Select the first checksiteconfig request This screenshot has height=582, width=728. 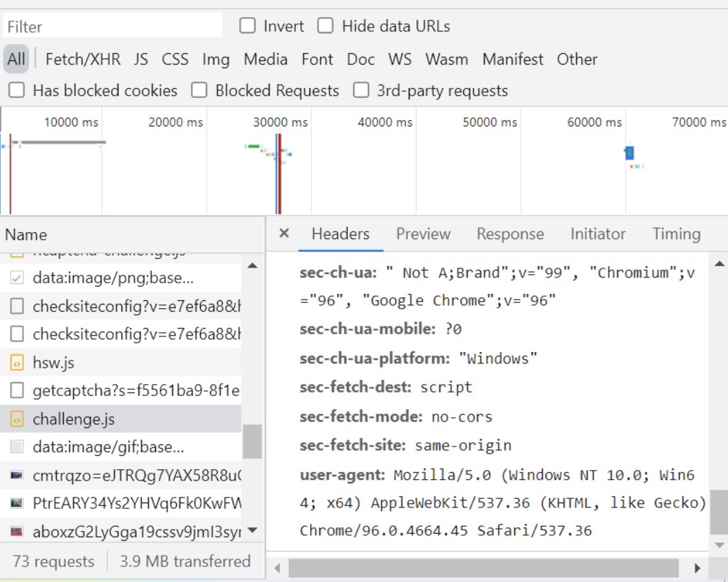(121, 306)
